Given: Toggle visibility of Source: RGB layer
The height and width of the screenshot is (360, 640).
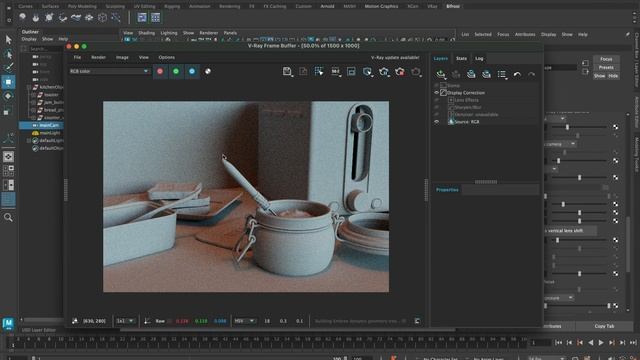Looking at the screenshot, I should pyautogui.click(x=436, y=122).
